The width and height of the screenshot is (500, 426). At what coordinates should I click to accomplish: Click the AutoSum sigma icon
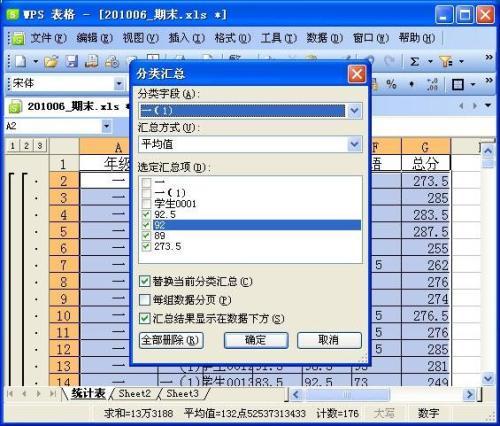414,61
